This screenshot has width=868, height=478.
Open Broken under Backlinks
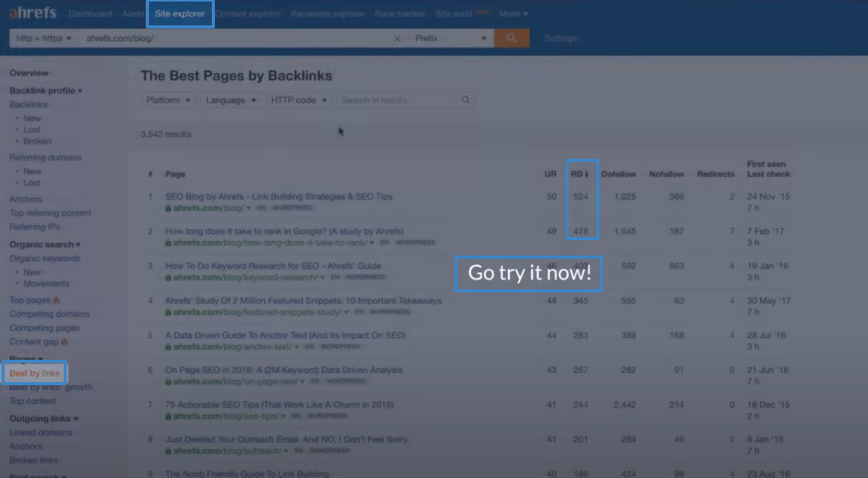point(37,141)
